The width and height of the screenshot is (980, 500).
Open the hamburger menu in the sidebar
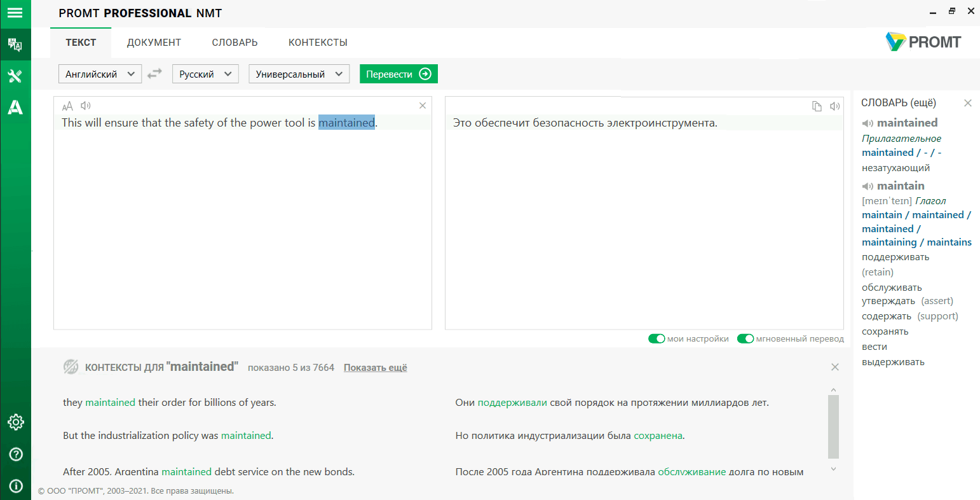15,13
